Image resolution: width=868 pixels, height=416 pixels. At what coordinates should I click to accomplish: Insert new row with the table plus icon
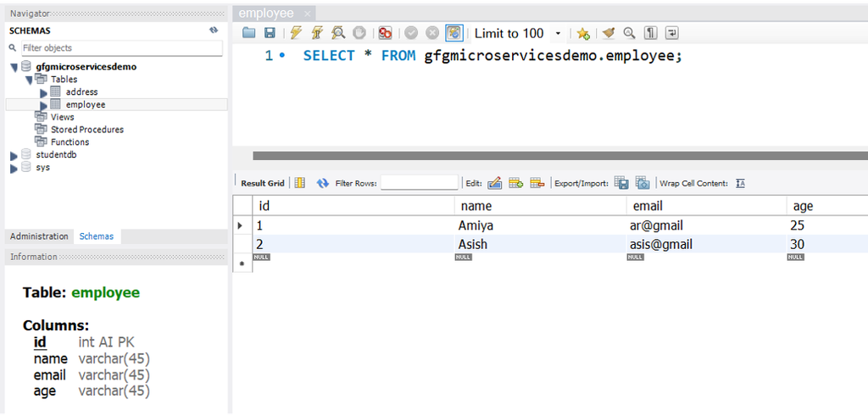pos(516,183)
